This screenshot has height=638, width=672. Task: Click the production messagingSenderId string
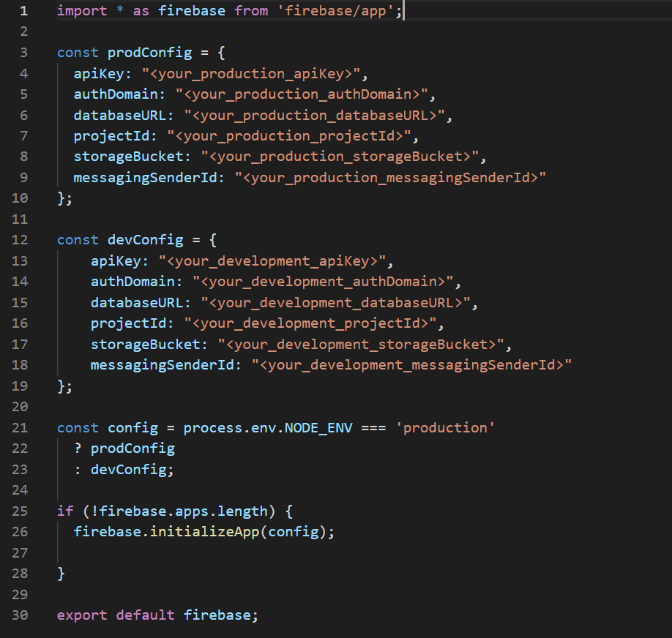coord(390,177)
